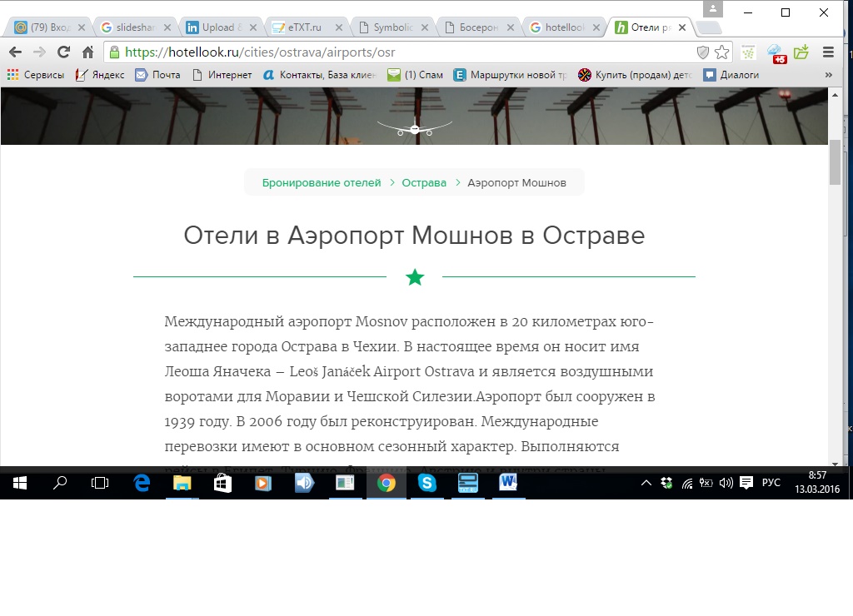Open the Action Center notifications icon
The height and width of the screenshot is (616, 853).
tap(746, 483)
